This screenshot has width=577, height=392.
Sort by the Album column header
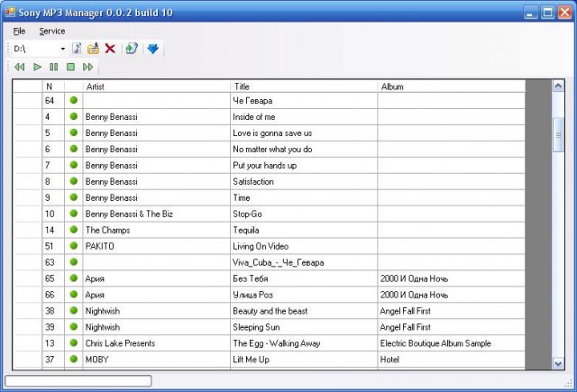tap(451, 87)
